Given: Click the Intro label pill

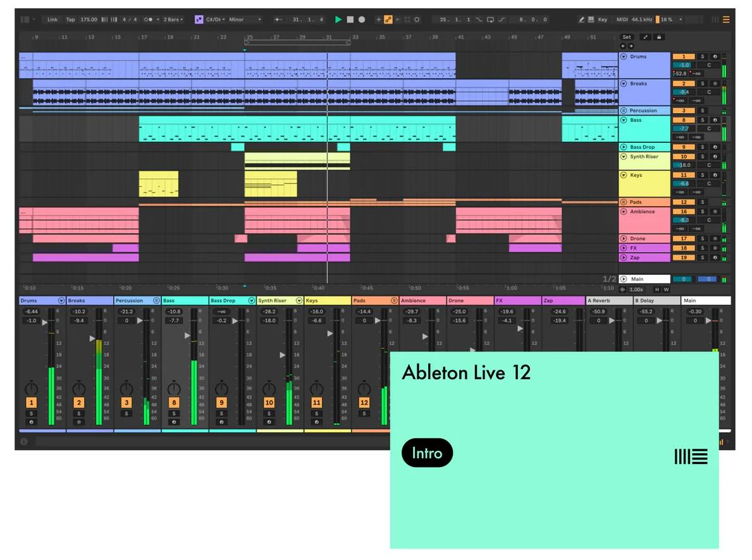Looking at the screenshot, I should [x=428, y=453].
